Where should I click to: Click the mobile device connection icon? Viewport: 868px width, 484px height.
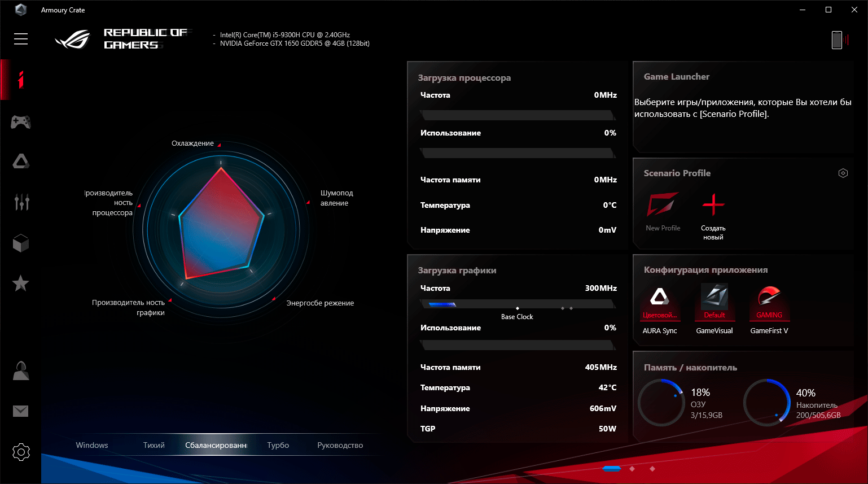[840, 40]
